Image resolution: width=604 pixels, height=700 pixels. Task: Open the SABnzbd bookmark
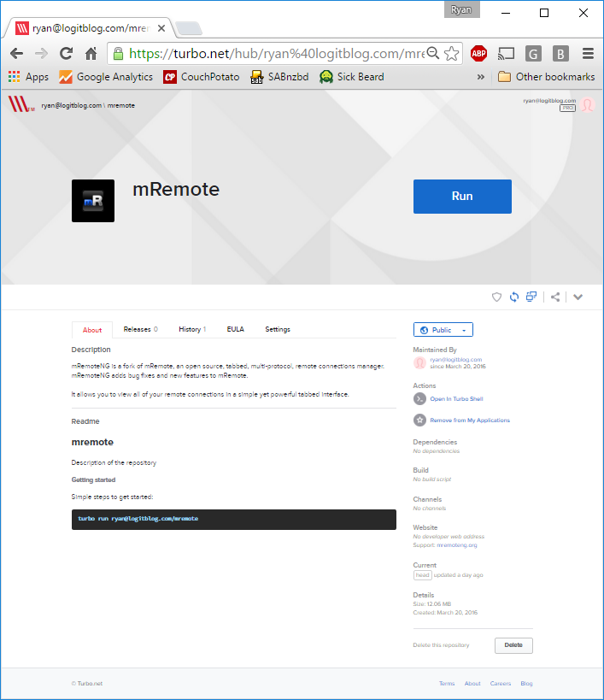point(279,77)
